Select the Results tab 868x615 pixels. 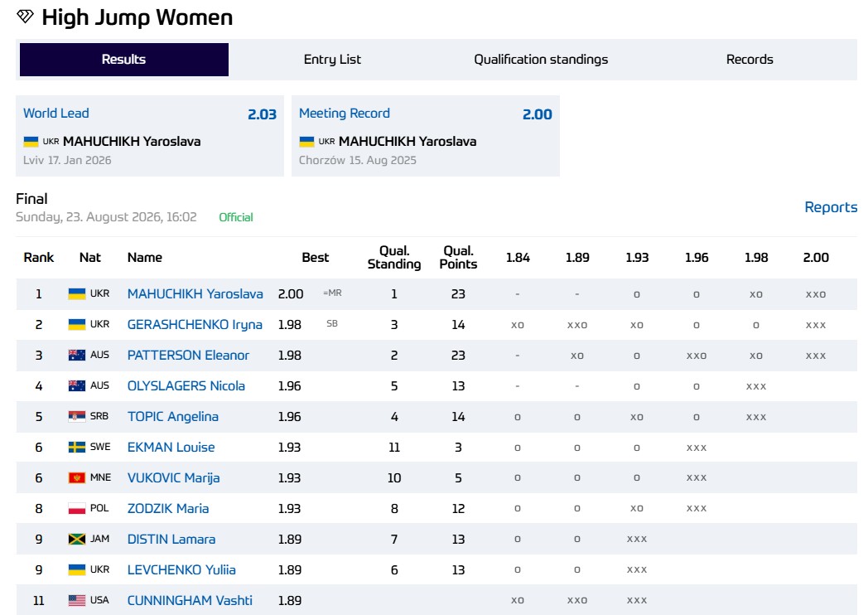[x=124, y=60]
